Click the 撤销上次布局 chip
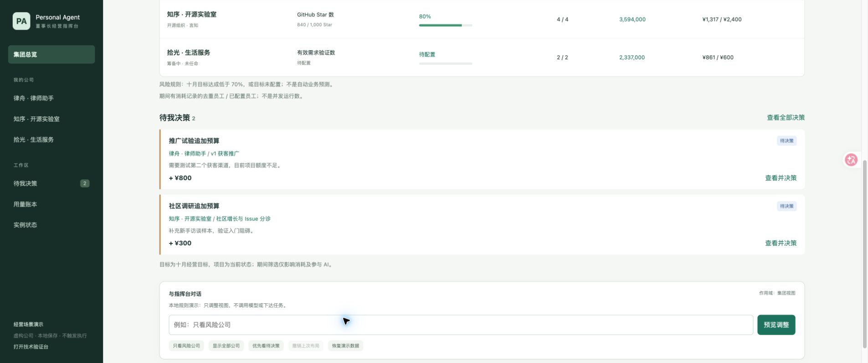868x363 pixels. [306, 346]
